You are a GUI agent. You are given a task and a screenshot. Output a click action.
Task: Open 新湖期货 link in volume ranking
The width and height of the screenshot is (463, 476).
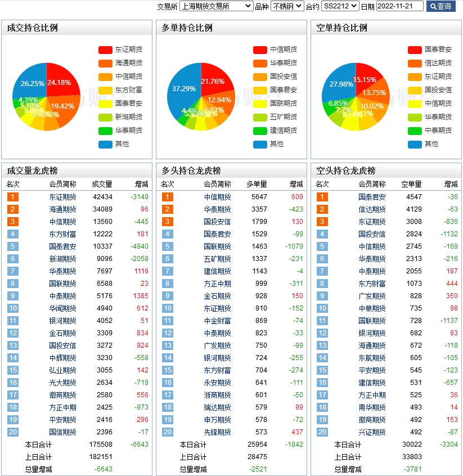62,259
